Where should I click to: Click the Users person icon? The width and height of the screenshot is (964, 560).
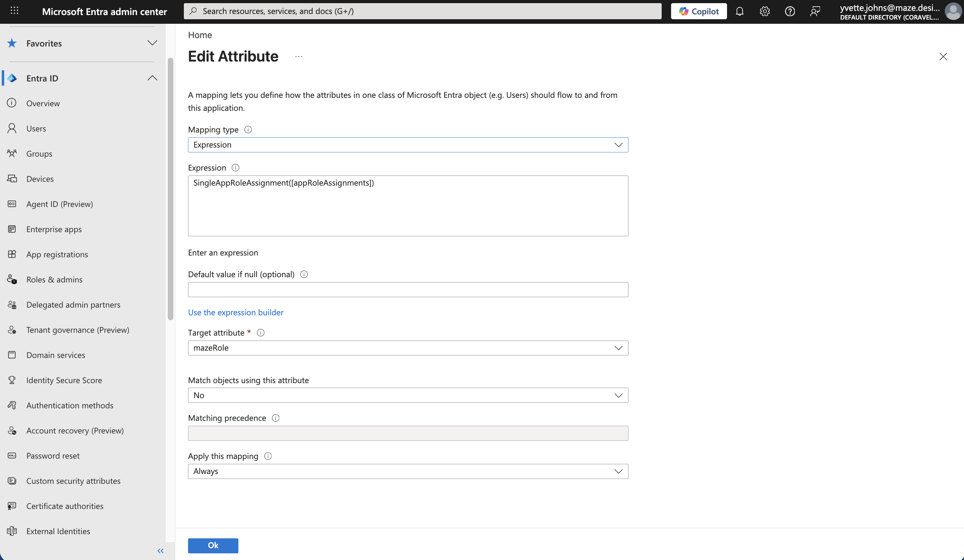[x=12, y=128]
